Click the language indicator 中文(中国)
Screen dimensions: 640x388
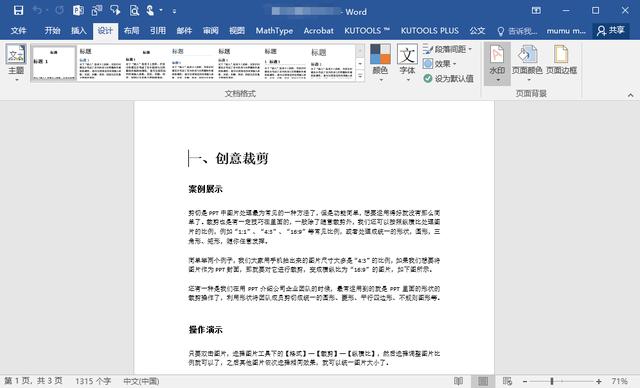(x=141, y=381)
